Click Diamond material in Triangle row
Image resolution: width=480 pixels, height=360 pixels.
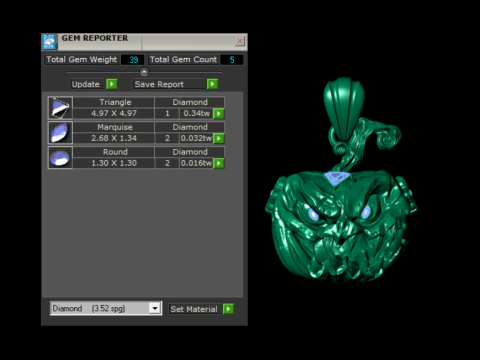[x=190, y=102]
